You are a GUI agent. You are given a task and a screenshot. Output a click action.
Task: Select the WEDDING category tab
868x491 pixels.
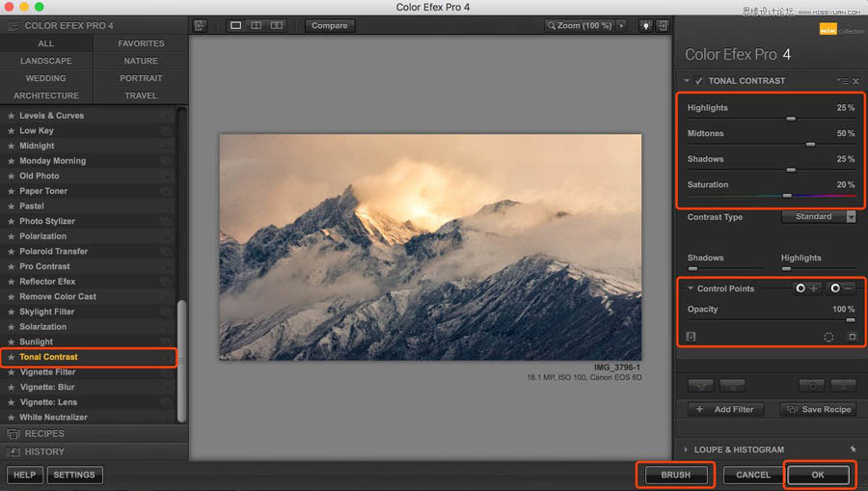[46, 78]
